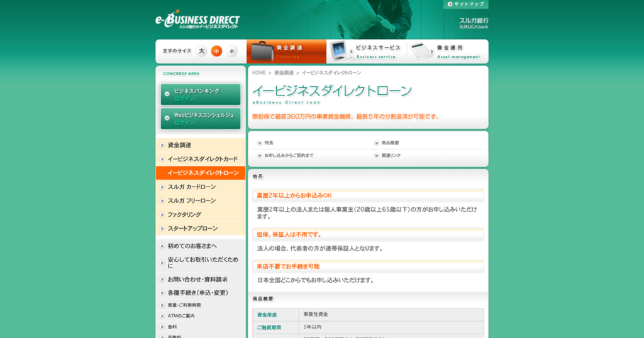This screenshot has width=644, height=338.
Task: Open the ビジネスサービス tab
Action: tap(367, 52)
